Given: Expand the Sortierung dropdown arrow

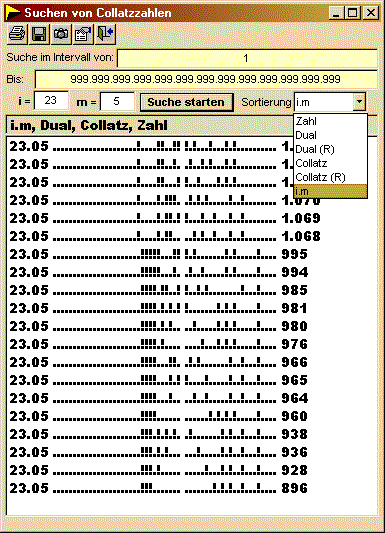Looking at the screenshot, I should pyautogui.click(x=359, y=102).
